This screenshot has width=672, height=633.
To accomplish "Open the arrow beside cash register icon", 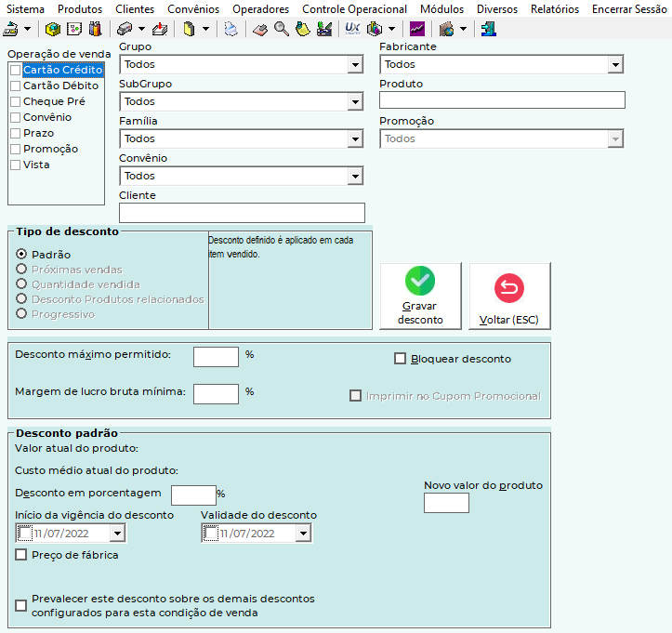I will (27, 29).
